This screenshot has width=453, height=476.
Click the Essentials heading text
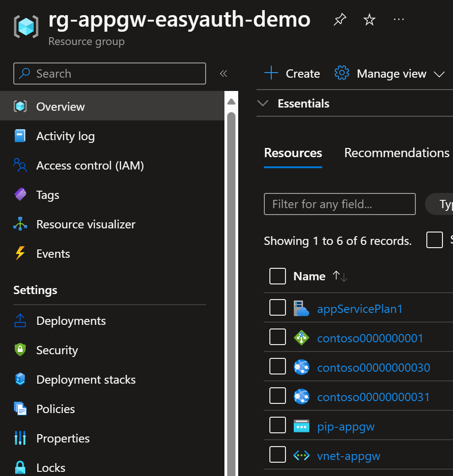[303, 103]
